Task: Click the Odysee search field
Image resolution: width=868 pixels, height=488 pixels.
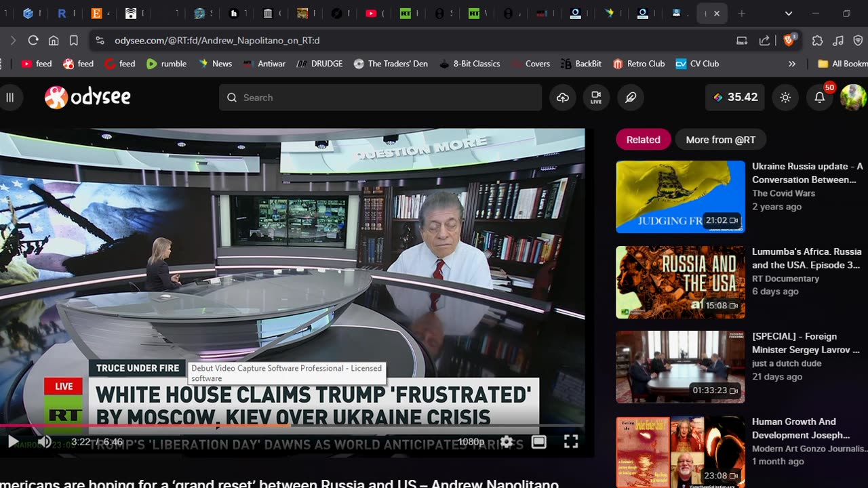Action: 380,98
